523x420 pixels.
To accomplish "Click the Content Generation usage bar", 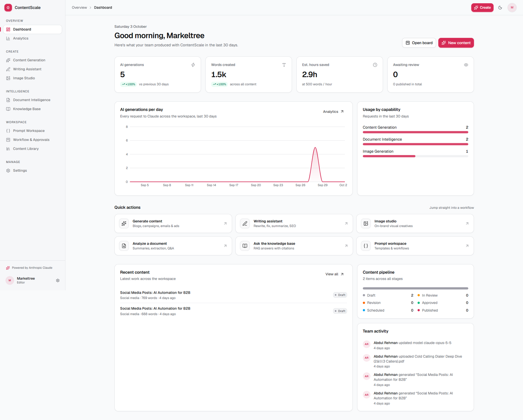I will [x=415, y=132].
